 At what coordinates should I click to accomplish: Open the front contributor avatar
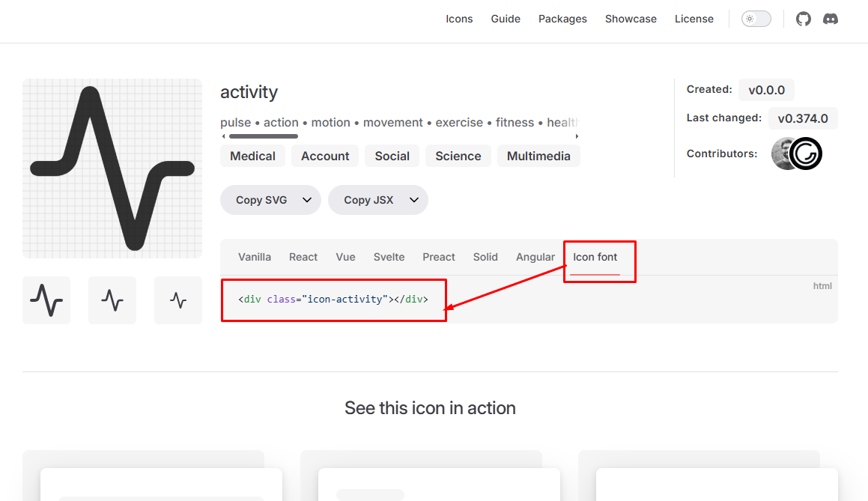tap(807, 153)
